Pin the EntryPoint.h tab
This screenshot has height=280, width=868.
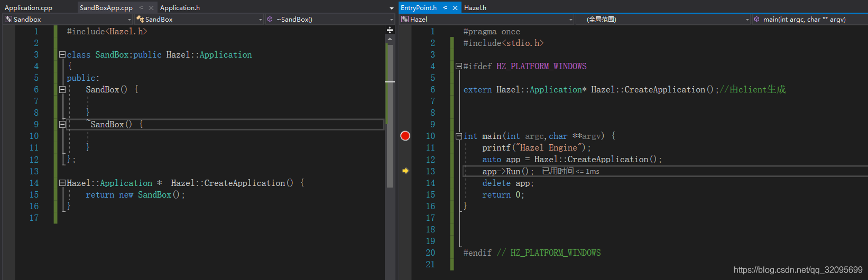445,7
